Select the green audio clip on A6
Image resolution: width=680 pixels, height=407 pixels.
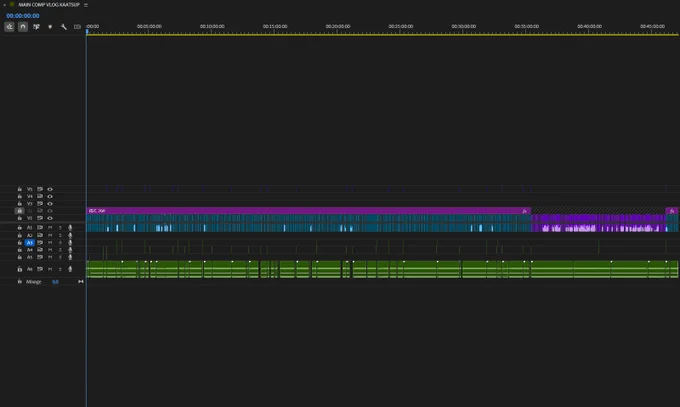382,269
